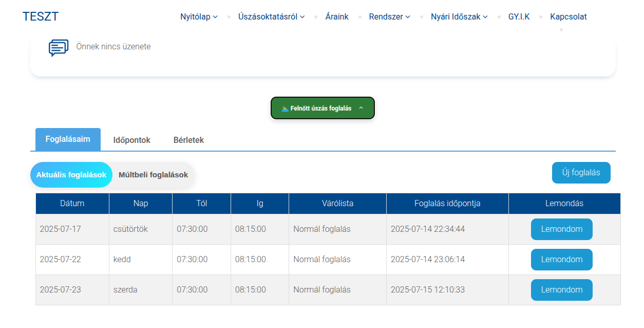Expand the Nyári Időszak menu

(x=459, y=17)
